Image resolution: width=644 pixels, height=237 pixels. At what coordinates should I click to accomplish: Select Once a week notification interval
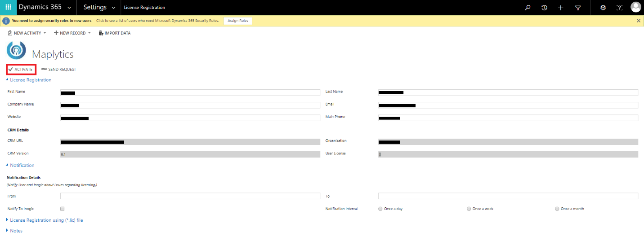point(469,209)
